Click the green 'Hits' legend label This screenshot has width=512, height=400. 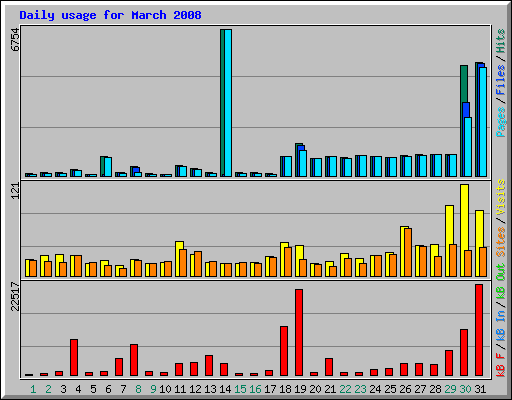500,41
